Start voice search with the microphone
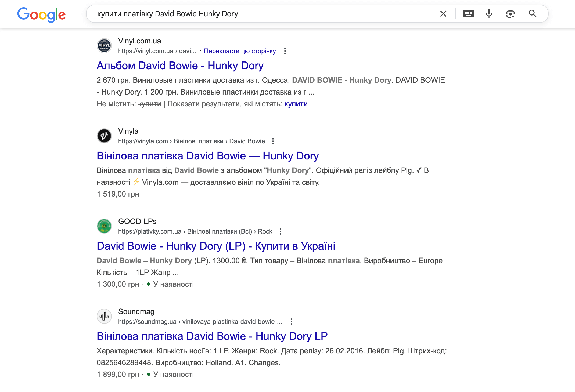575x392 pixels. coord(489,14)
